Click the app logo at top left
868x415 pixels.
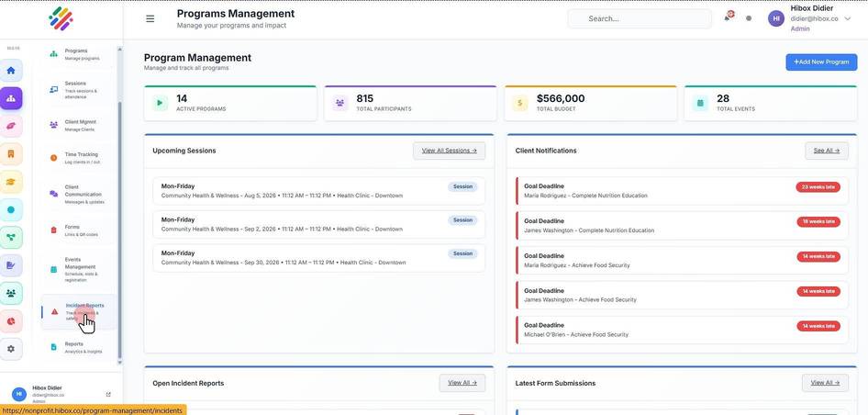coord(61,19)
